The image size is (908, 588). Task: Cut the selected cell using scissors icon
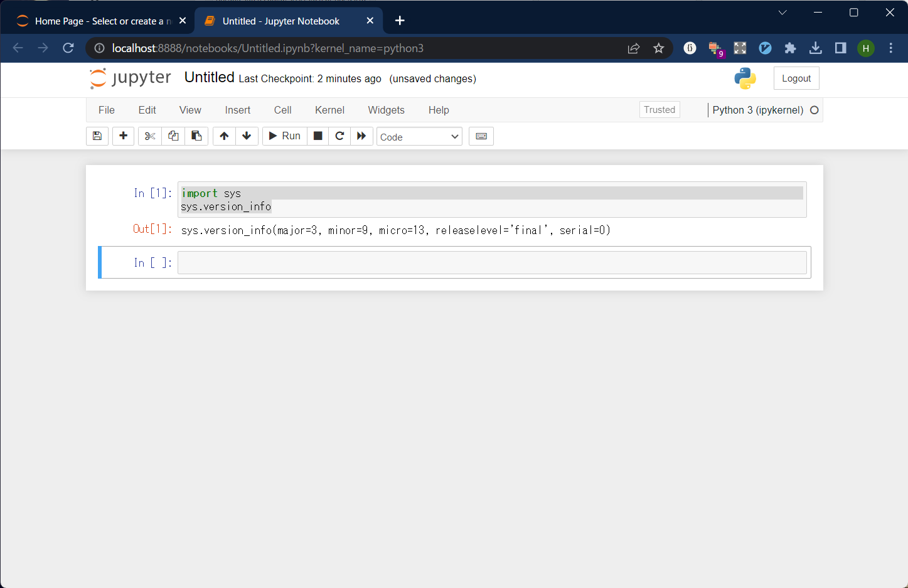coord(149,136)
